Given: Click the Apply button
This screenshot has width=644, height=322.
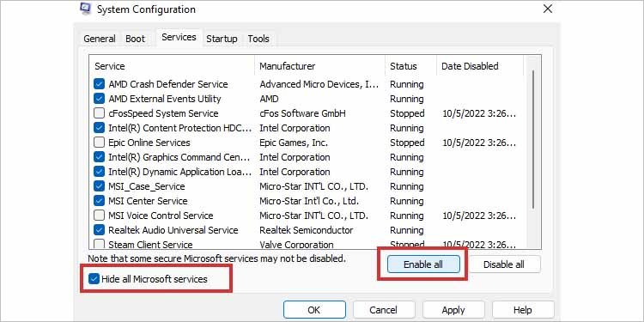Looking at the screenshot, I should pyautogui.click(x=453, y=310).
